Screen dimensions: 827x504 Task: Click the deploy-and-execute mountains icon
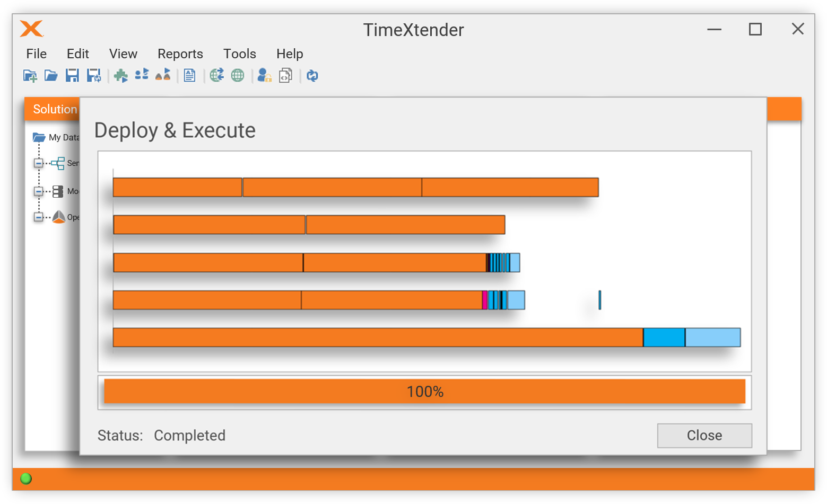pos(163,75)
